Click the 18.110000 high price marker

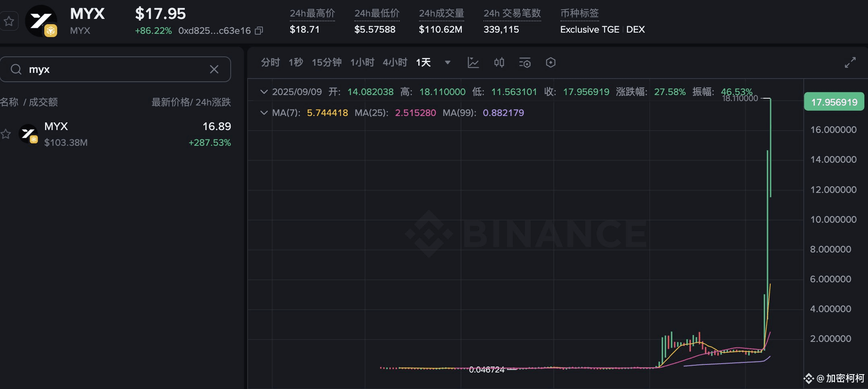pos(740,98)
